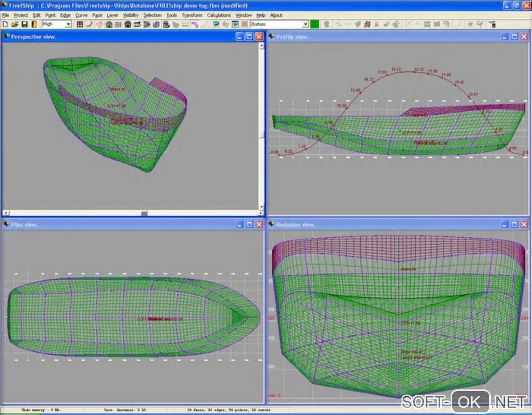Screen dimensions: 532x415
Task: Click the blue window dialog toolbar icon
Action: click(235, 24)
